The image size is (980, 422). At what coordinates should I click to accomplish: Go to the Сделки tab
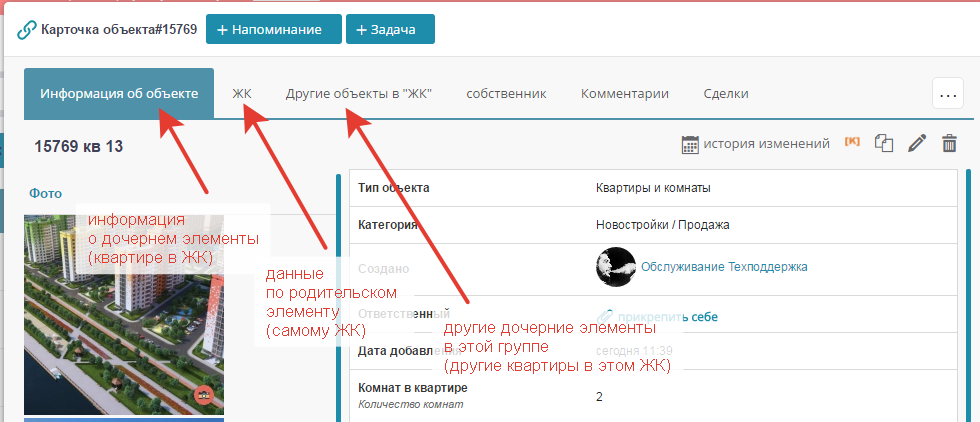726,94
